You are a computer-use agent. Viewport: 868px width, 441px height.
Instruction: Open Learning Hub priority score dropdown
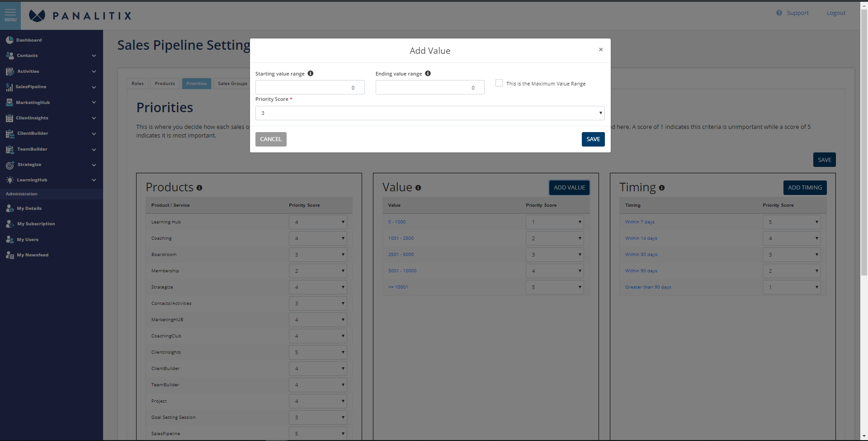tap(318, 222)
